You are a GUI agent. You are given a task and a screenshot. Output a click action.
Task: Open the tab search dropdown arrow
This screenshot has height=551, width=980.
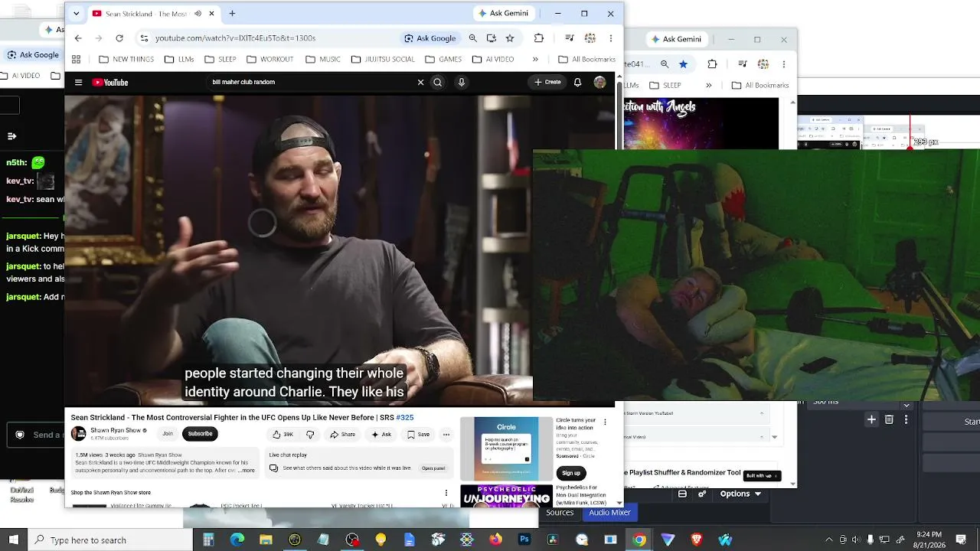click(76, 14)
